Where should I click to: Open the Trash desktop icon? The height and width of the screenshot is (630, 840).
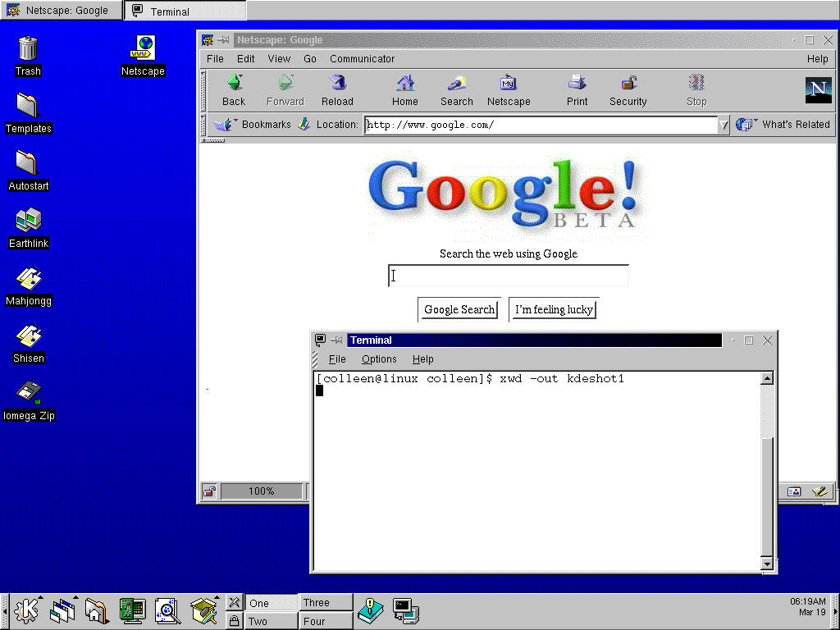pos(28,56)
